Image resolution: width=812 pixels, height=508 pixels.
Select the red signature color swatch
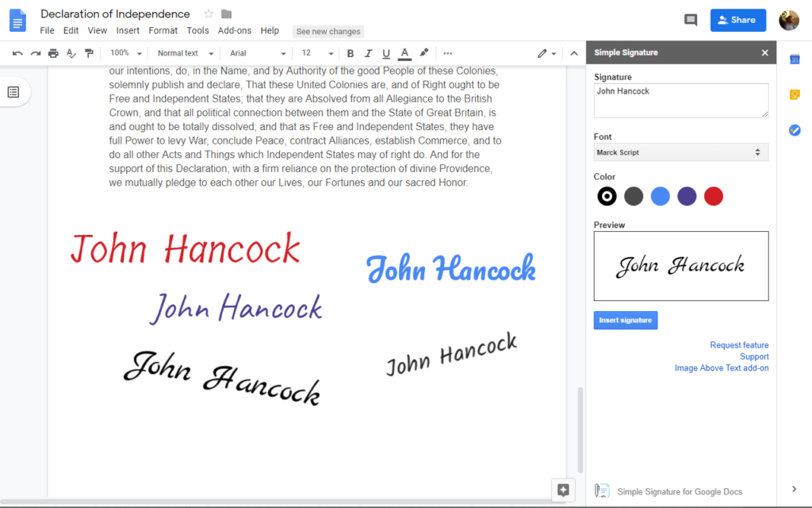pyautogui.click(x=713, y=196)
